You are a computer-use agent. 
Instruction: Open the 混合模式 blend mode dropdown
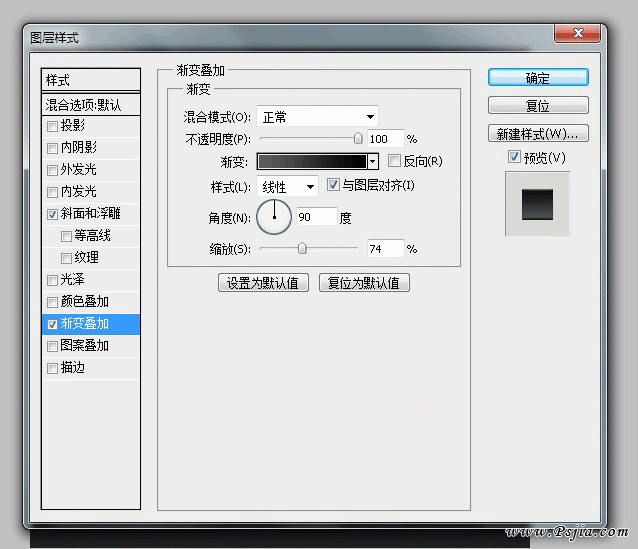(317, 117)
